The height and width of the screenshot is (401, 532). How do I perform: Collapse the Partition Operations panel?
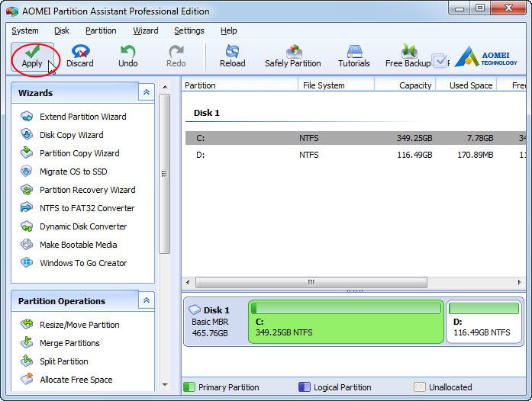click(146, 300)
